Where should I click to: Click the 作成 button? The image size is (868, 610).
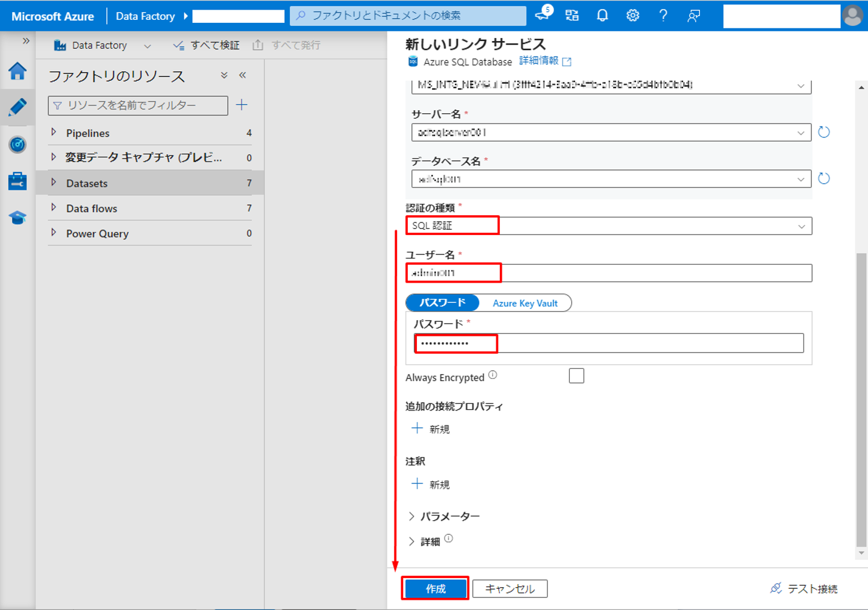(436, 589)
